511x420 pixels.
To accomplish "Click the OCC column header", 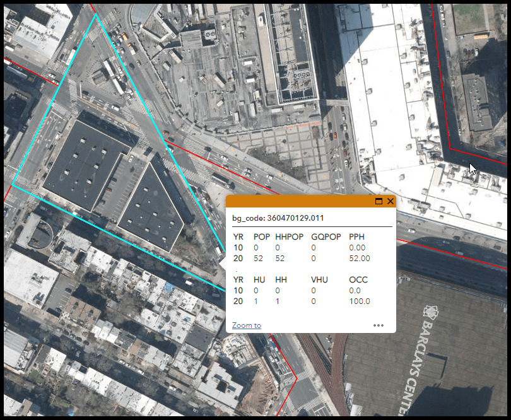I will (358, 279).
